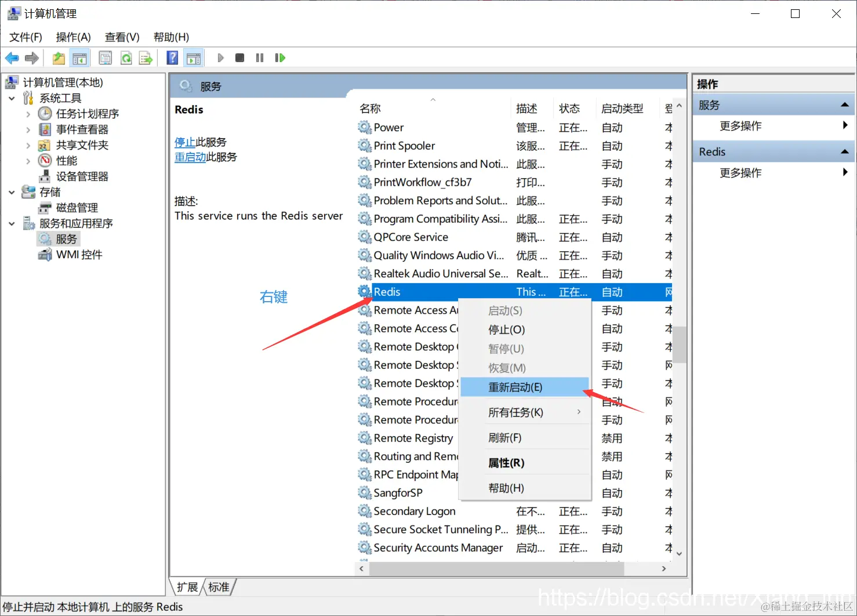Select the Security Accounts Manager service row
This screenshot has height=616, width=857.
tap(514, 548)
